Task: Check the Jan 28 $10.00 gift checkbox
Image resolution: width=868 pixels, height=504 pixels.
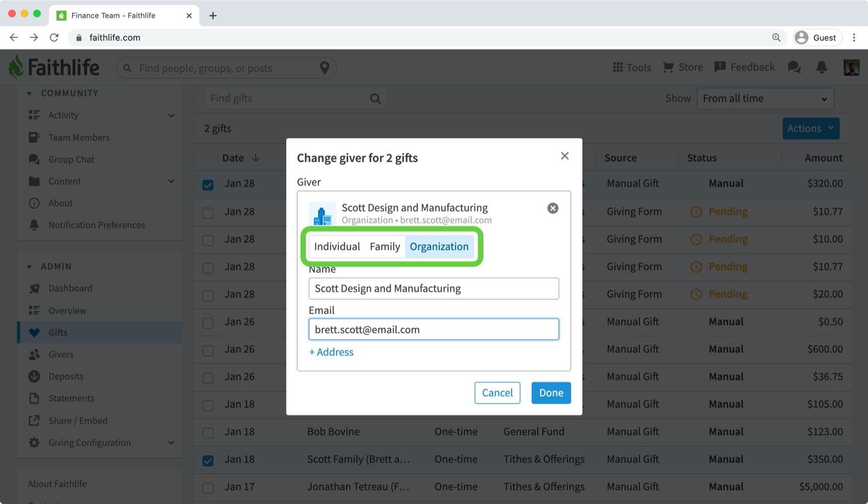Action: click(x=208, y=240)
